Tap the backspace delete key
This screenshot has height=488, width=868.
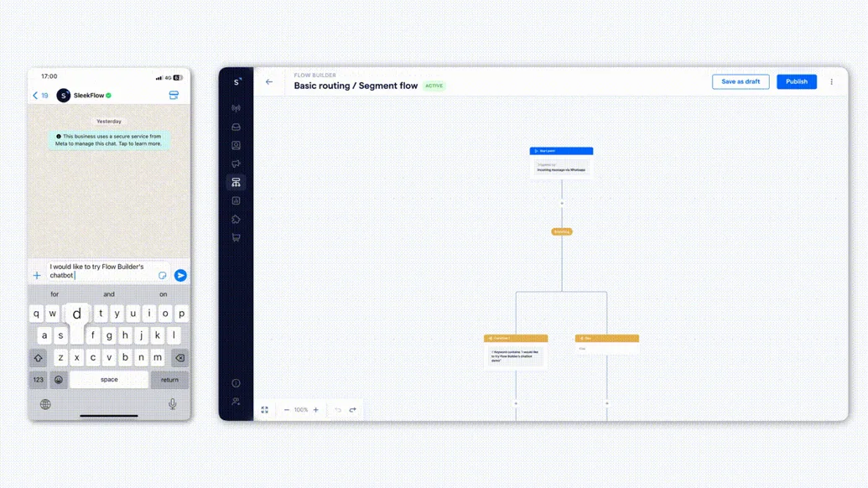tap(180, 358)
